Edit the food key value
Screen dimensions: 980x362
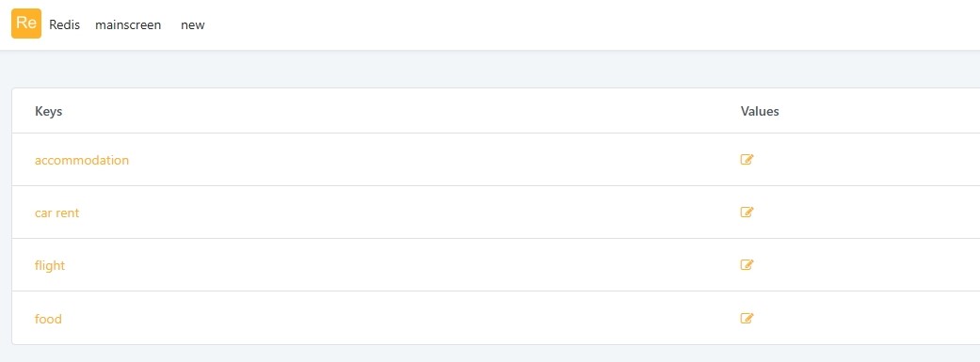747,319
